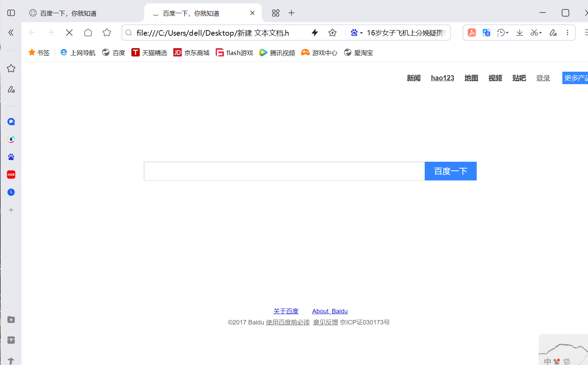Click the 16岁女子 hot search box
This screenshot has height=365, width=588.
(x=406, y=33)
